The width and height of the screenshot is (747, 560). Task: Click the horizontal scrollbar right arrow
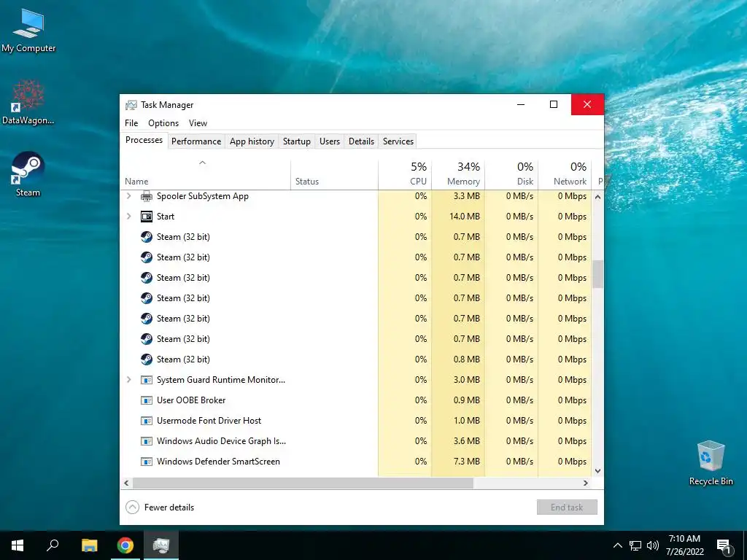click(x=586, y=483)
